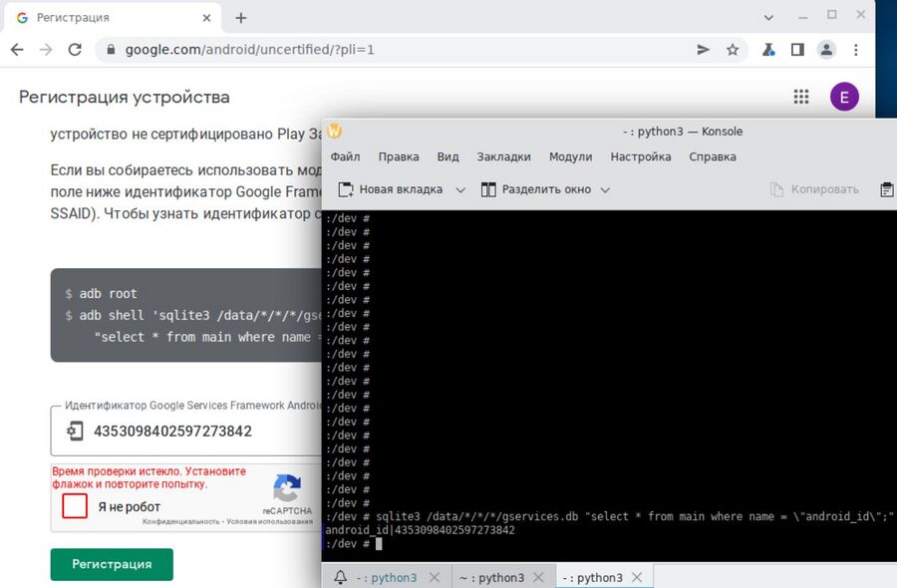Click the green Регистрация button

tap(112, 564)
